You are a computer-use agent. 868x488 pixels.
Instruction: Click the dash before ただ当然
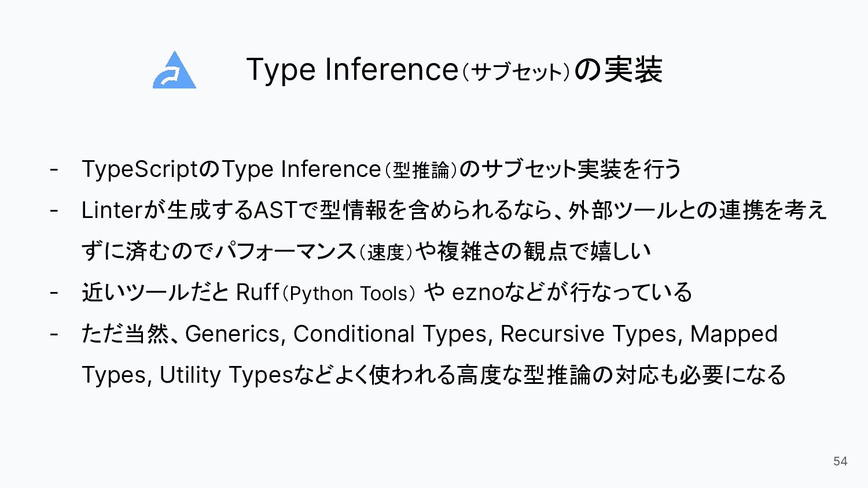coord(54,334)
